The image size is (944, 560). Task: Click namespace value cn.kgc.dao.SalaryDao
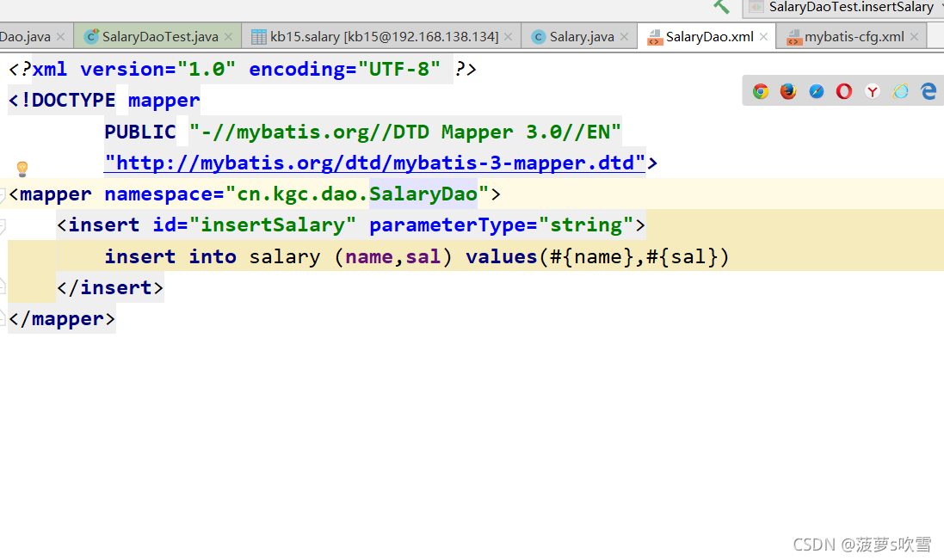(357, 194)
